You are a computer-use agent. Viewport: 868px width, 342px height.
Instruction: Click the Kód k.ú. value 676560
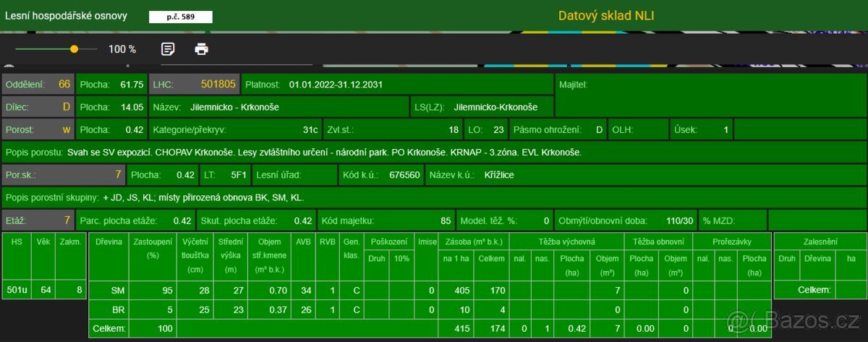pos(404,175)
